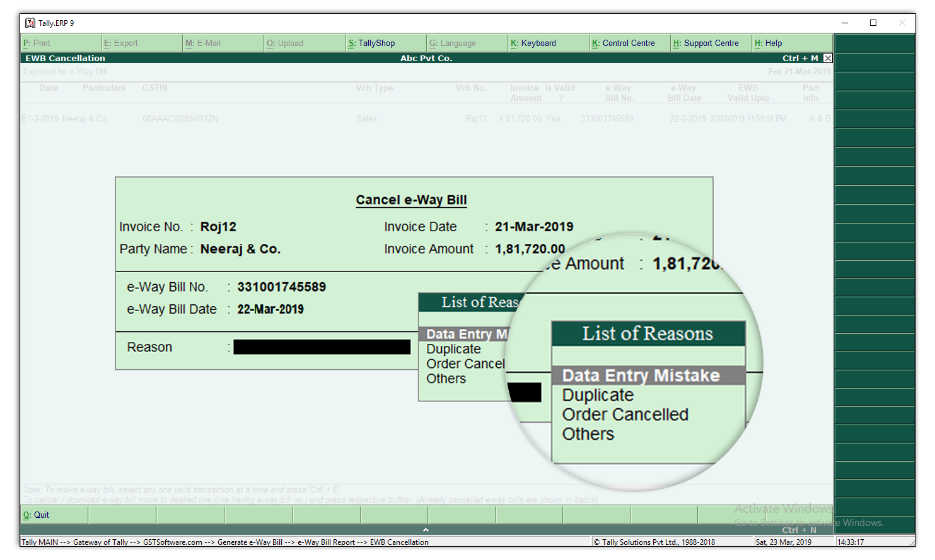Click the navigation path in status bar
Viewport: 935px width, 560px height.
(225, 542)
